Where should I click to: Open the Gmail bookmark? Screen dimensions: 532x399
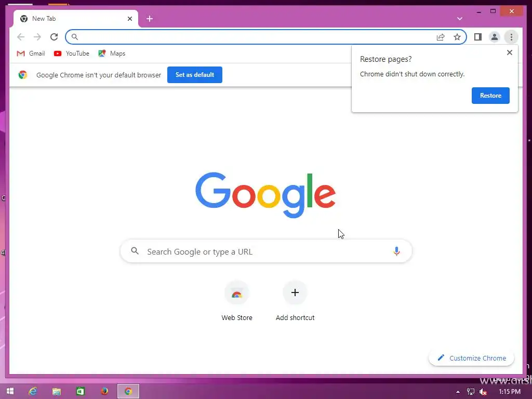(x=31, y=54)
